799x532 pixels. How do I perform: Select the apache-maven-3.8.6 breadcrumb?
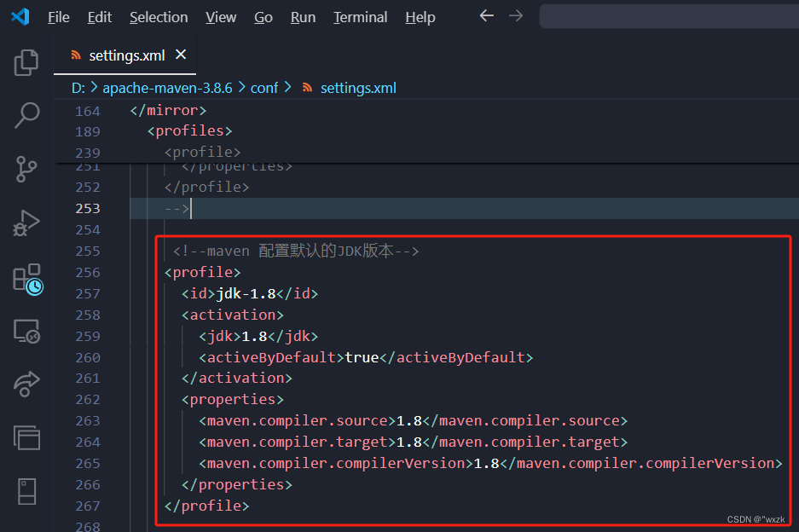pos(167,88)
